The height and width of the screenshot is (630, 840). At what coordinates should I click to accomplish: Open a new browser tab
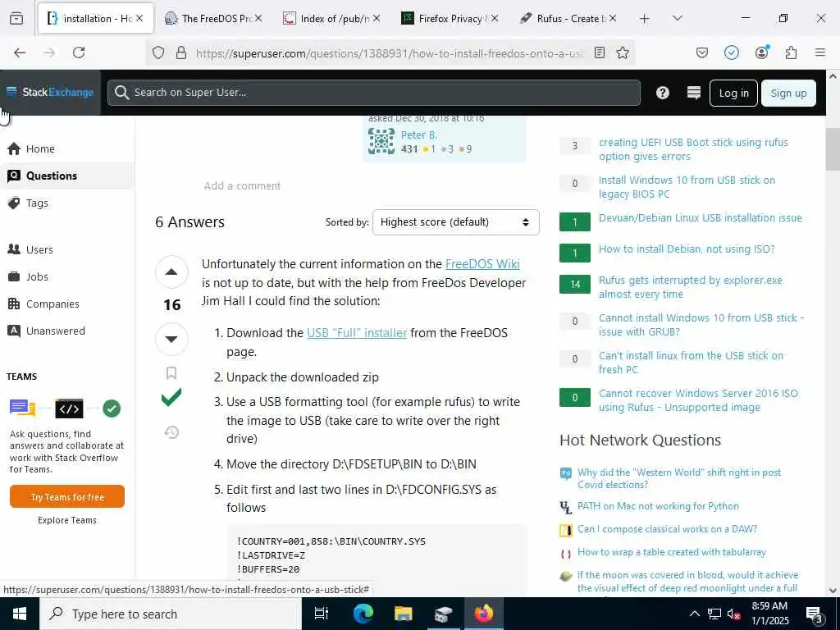point(645,18)
